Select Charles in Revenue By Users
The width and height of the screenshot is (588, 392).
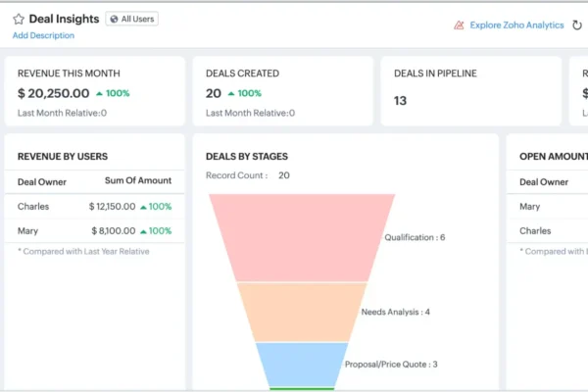tap(33, 207)
